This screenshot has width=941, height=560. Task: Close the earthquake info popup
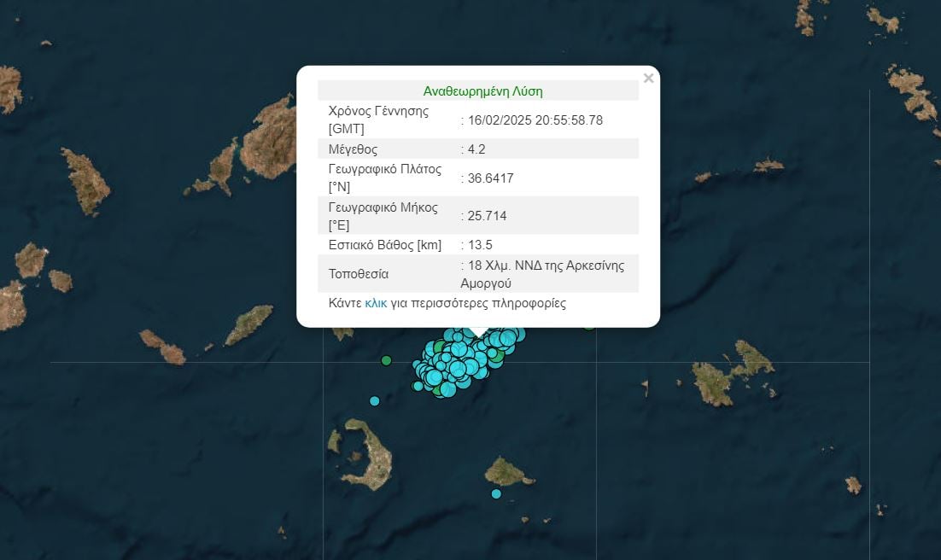click(648, 79)
